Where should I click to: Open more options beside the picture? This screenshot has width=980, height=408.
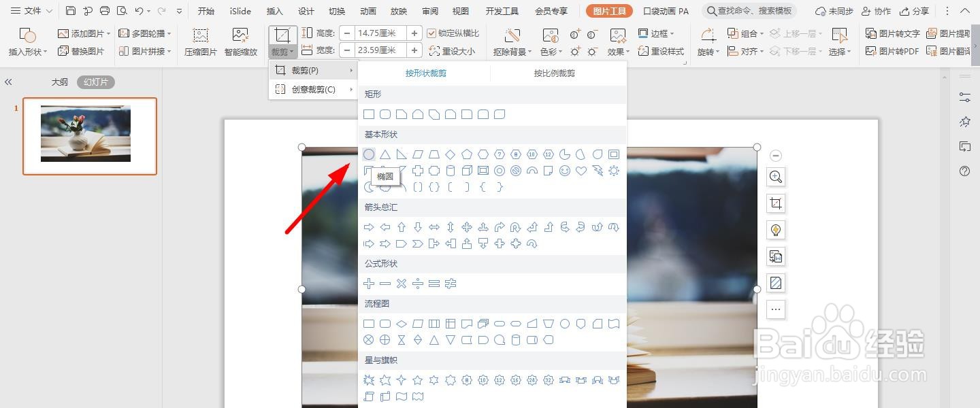click(775, 309)
